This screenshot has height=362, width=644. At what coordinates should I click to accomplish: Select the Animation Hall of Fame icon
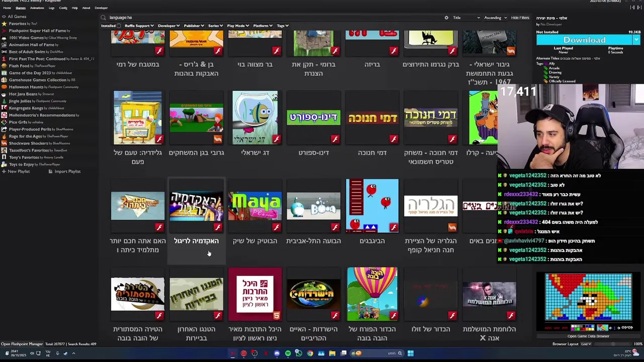pyautogui.click(x=4, y=45)
